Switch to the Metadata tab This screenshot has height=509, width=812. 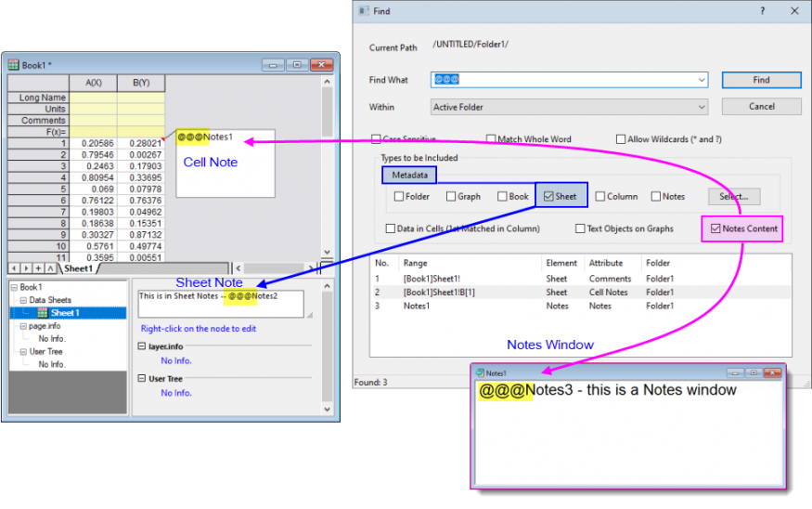[x=408, y=175]
